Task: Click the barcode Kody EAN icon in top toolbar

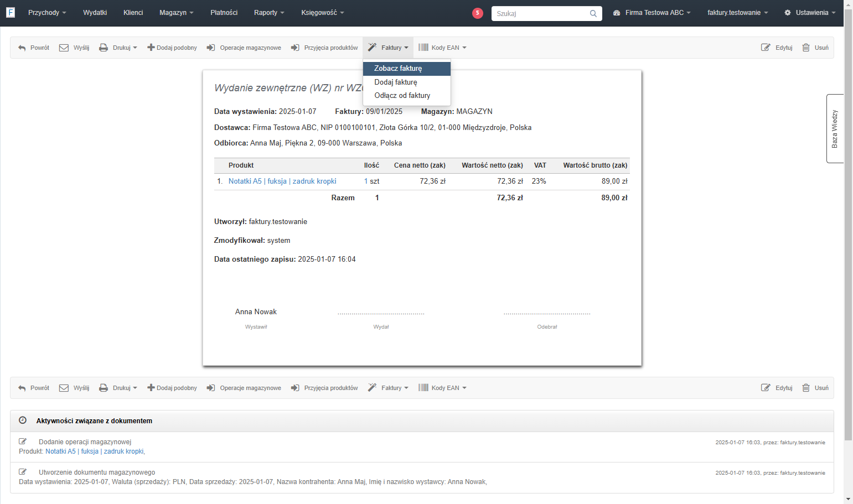Action: point(423,48)
